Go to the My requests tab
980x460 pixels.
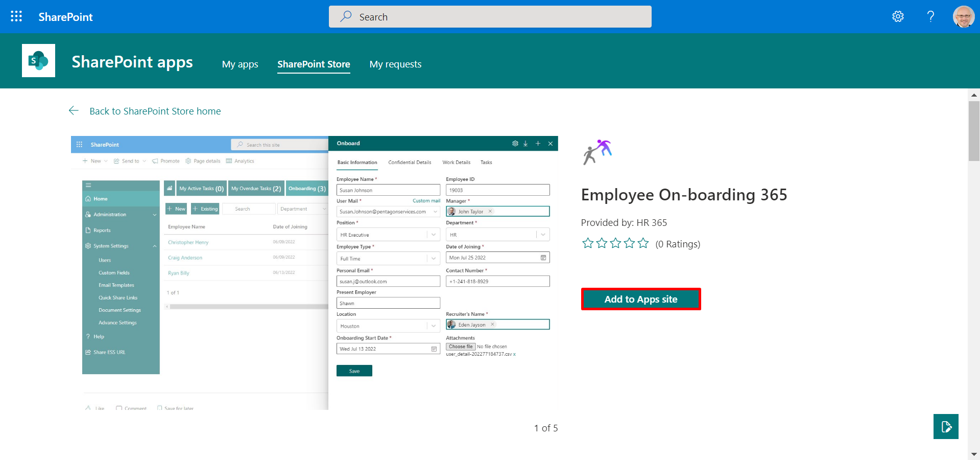pyautogui.click(x=395, y=64)
